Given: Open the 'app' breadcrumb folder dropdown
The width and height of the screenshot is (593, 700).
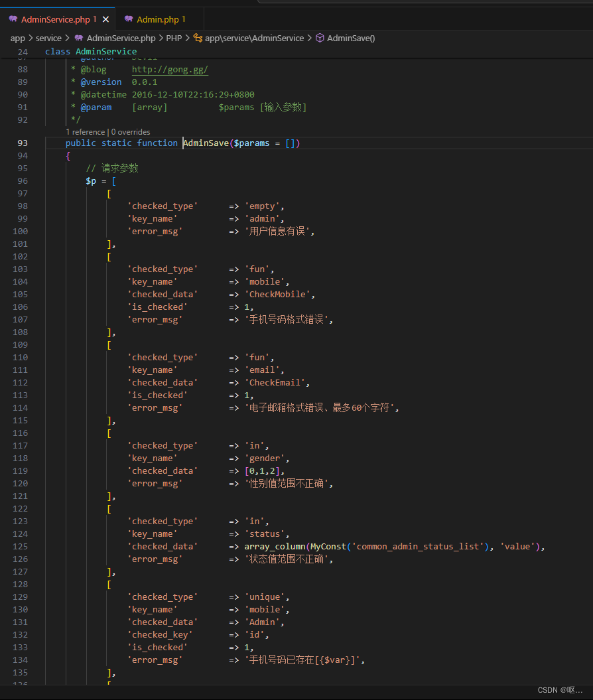Looking at the screenshot, I should 18,38.
